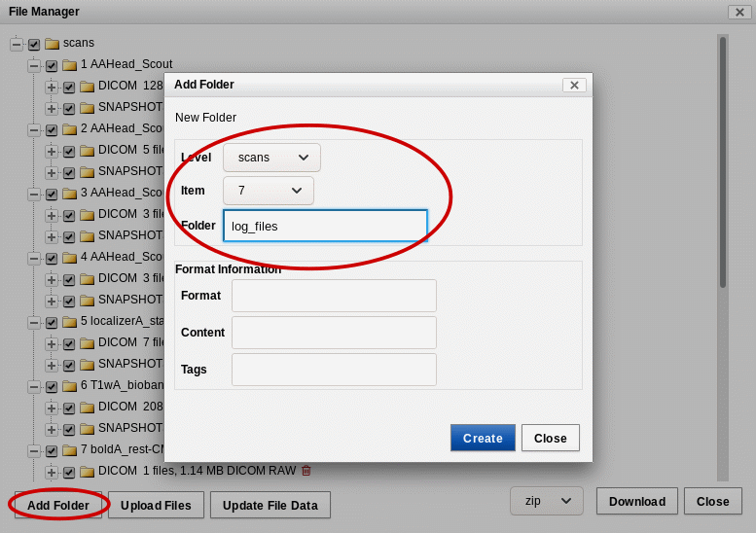Uncheck the 3 AAHead_Scout scan checkbox

pos(52,194)
